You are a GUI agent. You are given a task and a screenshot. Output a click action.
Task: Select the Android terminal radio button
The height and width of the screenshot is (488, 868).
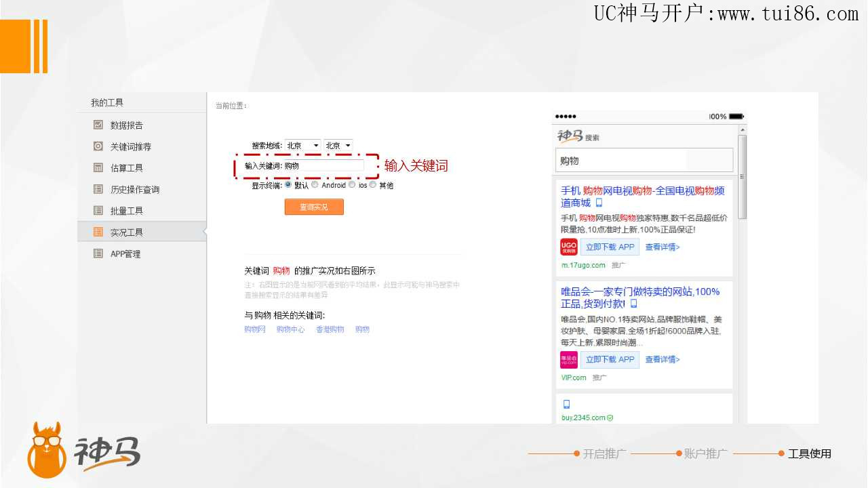coord(315,184)
